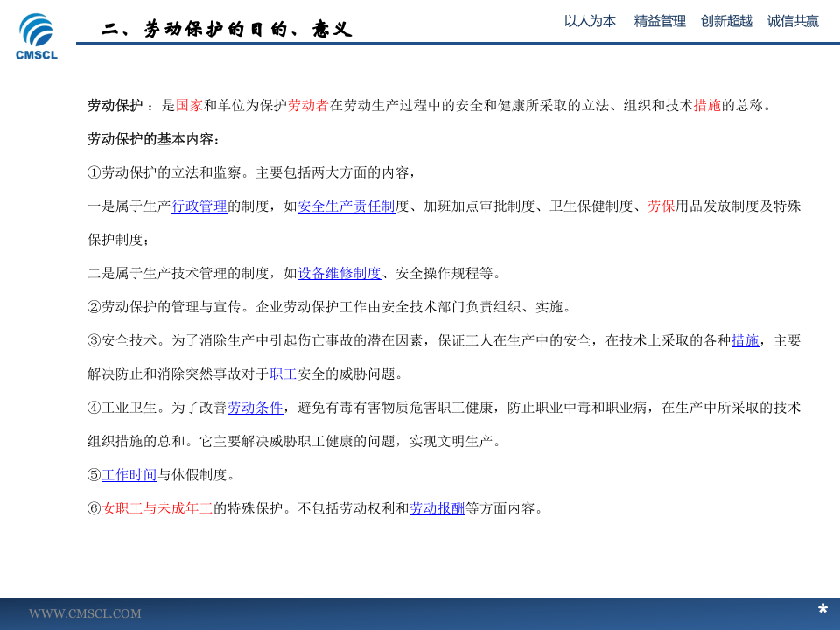Click the heading 劳动保护的基本内容:
Image resolution: width=840 pixels, height=630 pixels.
pos(154,139)
